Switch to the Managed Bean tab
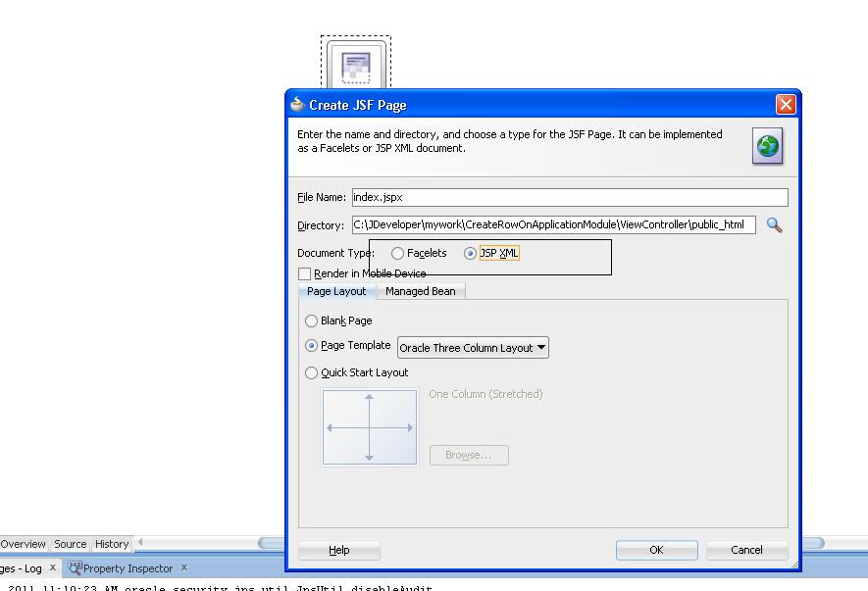 420,291
